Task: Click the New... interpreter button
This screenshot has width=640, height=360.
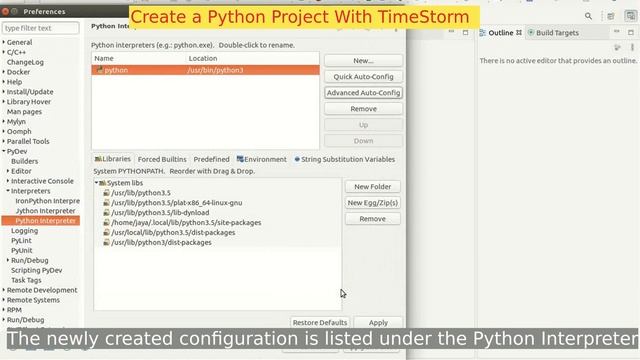Action: tap(363, 60)
